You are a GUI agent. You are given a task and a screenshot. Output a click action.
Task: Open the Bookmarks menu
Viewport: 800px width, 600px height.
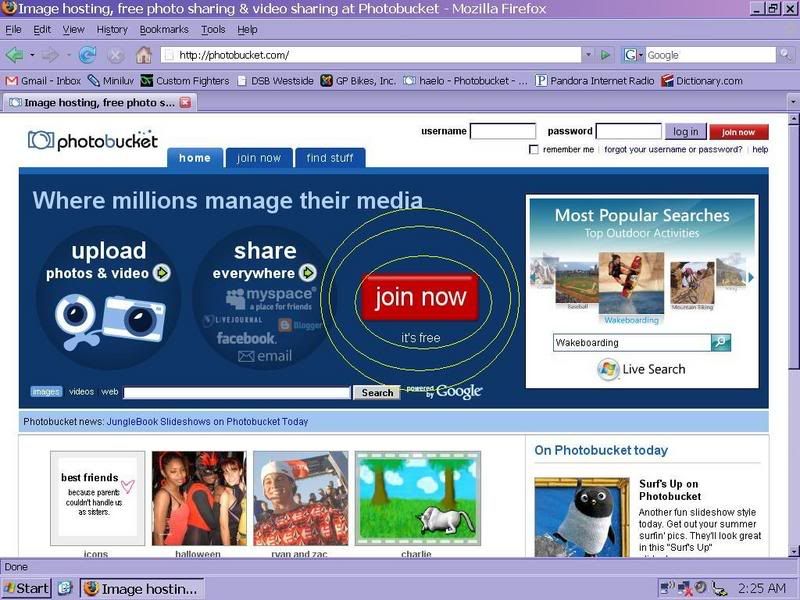coord(163,30)
